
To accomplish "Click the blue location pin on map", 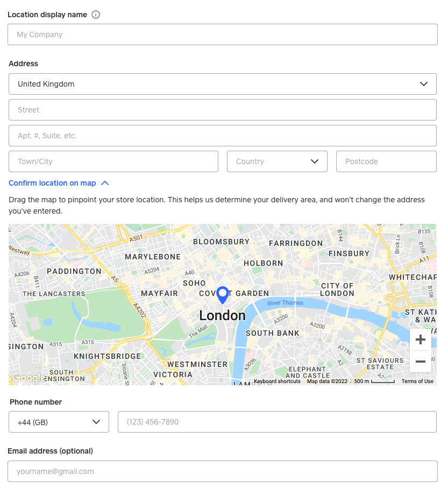I will [x=222, y=295].
